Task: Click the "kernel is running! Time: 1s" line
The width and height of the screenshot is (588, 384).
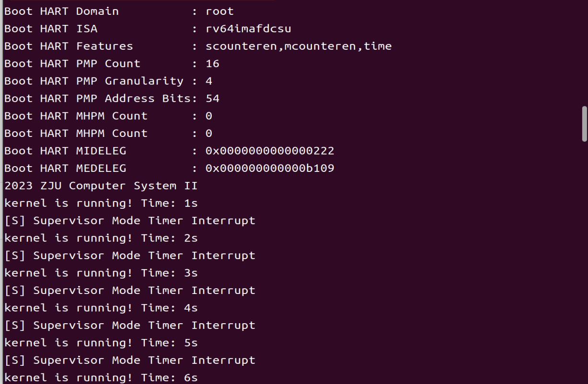Action: [x=101, y=203]
